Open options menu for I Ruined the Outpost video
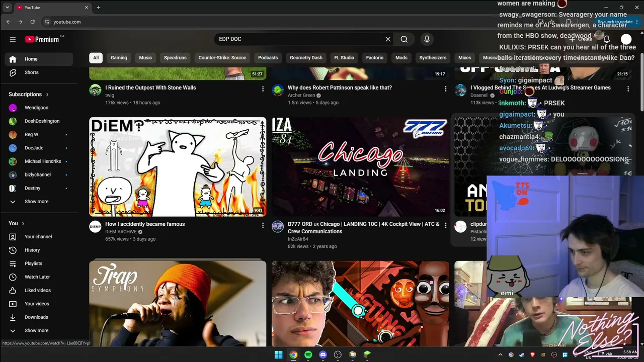This screenshot has width=644, height=362. pyautogui.click(x=263, y=89)
